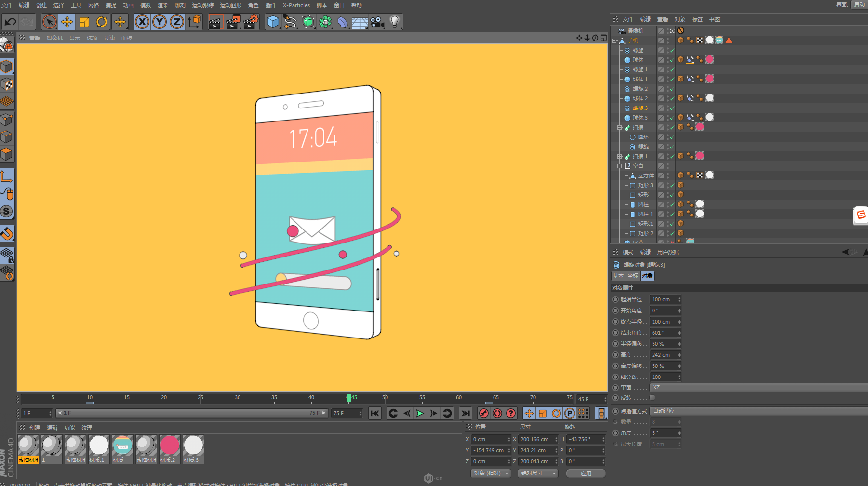Click the Light bulb icon in toolbar
The height and width of the screenshot is (486, 868).
[x=395, y=22]
